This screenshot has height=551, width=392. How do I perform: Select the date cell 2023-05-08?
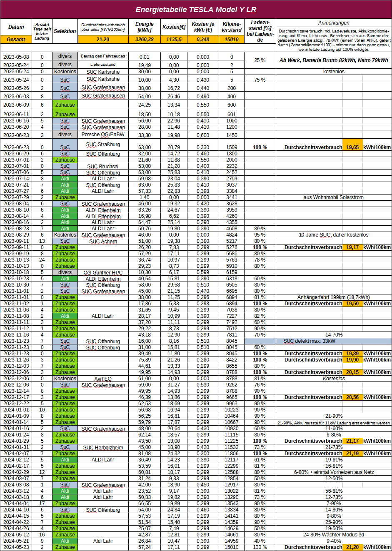click(x=16, y=57)
